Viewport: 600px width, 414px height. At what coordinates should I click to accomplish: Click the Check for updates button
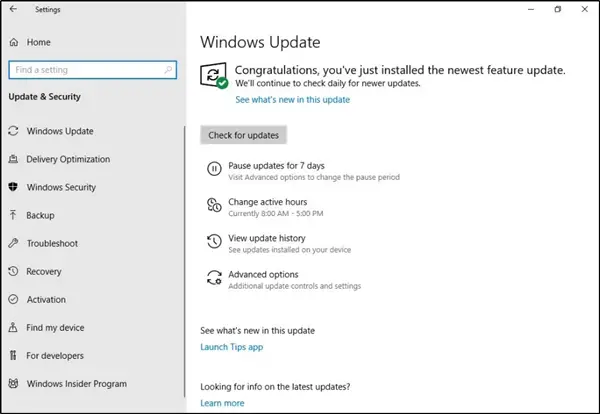pyautogui.click(x=243, y=135)
